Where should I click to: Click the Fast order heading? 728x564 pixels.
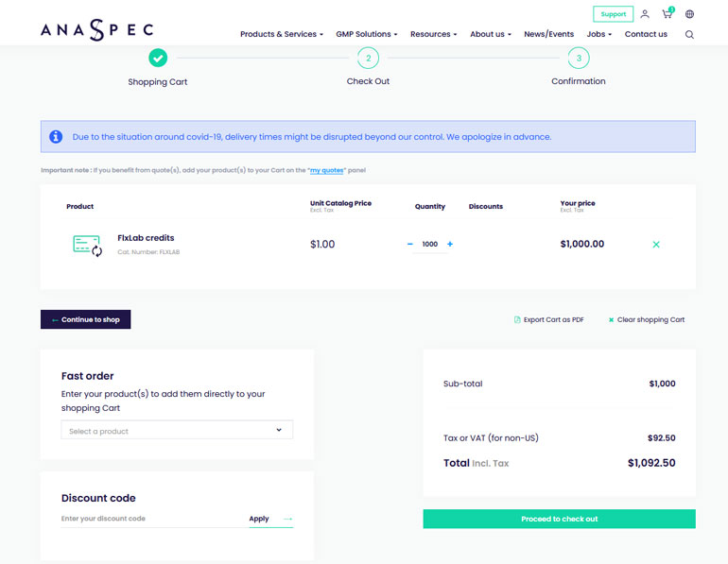pos(87,376)
